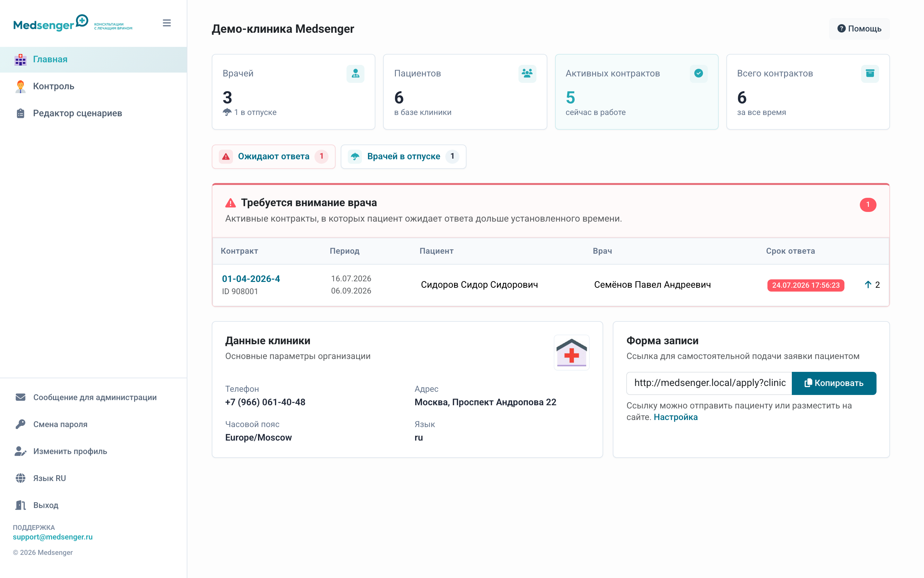The height and width of the screenshot is (578, 924).
Task: Click the envelope icon beside Сообщение для администрации
Action: click(21, 398)
